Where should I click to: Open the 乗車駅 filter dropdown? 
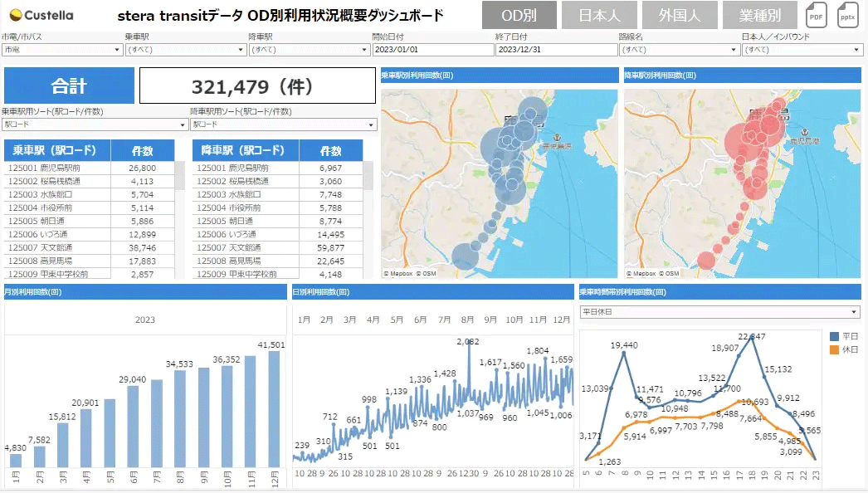tap(184, 50)
